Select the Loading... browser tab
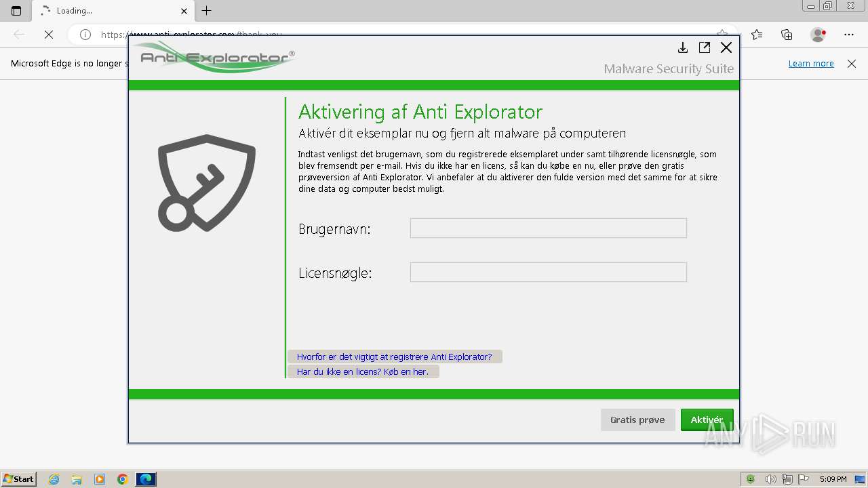 [112, 11]
